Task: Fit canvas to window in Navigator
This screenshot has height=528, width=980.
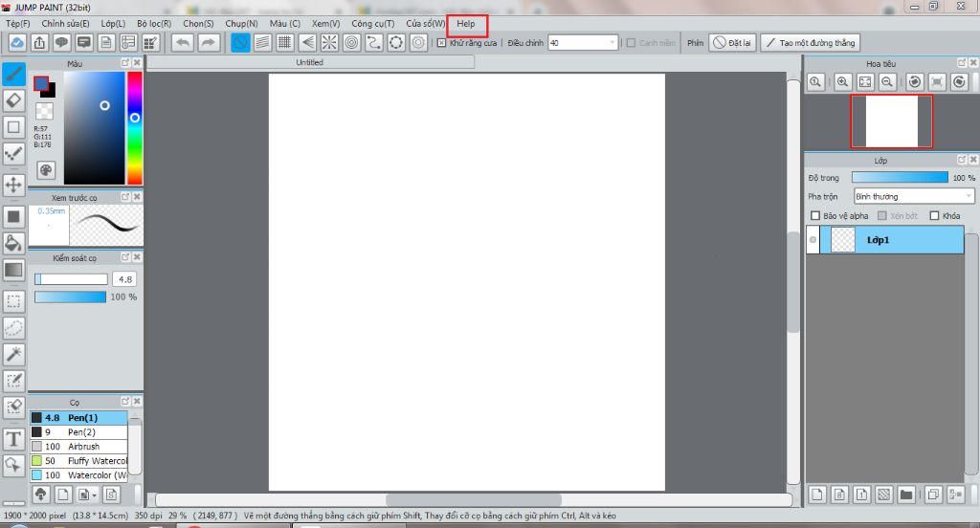Action: [865, 82]
